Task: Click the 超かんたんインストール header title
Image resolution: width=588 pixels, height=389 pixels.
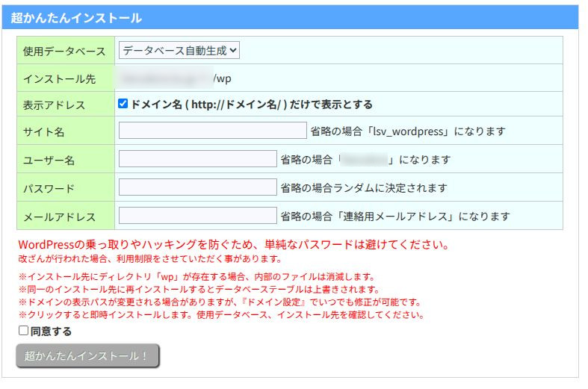Action: point(76,18)
